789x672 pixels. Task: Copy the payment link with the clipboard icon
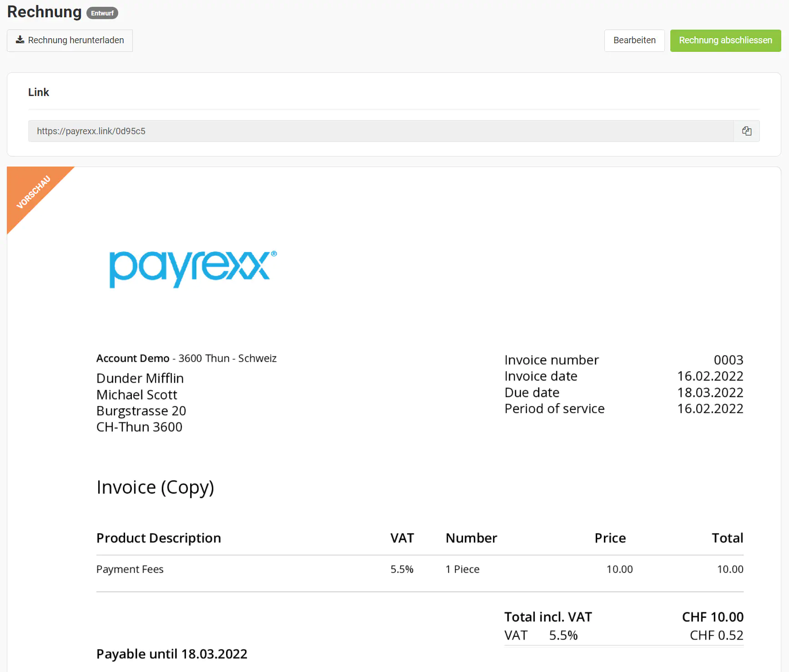pos(746,131)
